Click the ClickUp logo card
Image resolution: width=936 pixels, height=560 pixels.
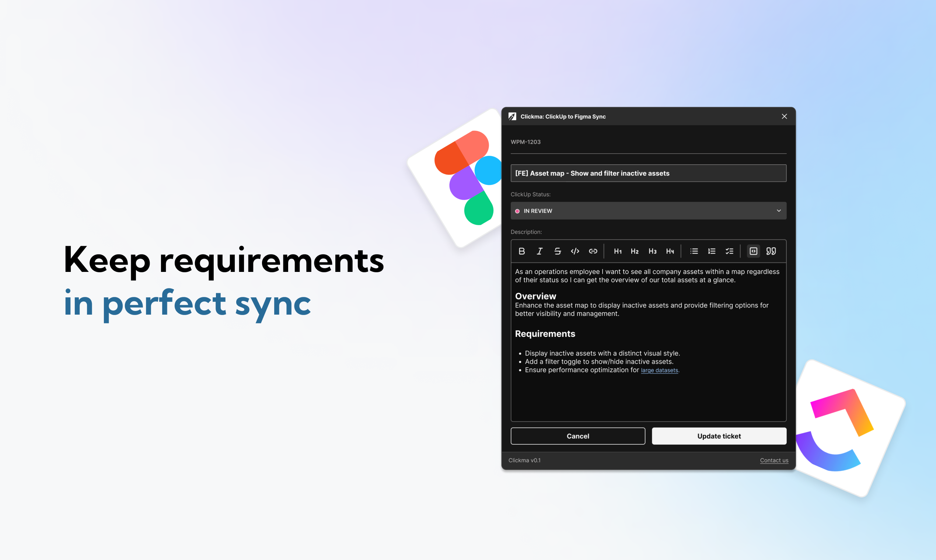(x=850, y=429)
